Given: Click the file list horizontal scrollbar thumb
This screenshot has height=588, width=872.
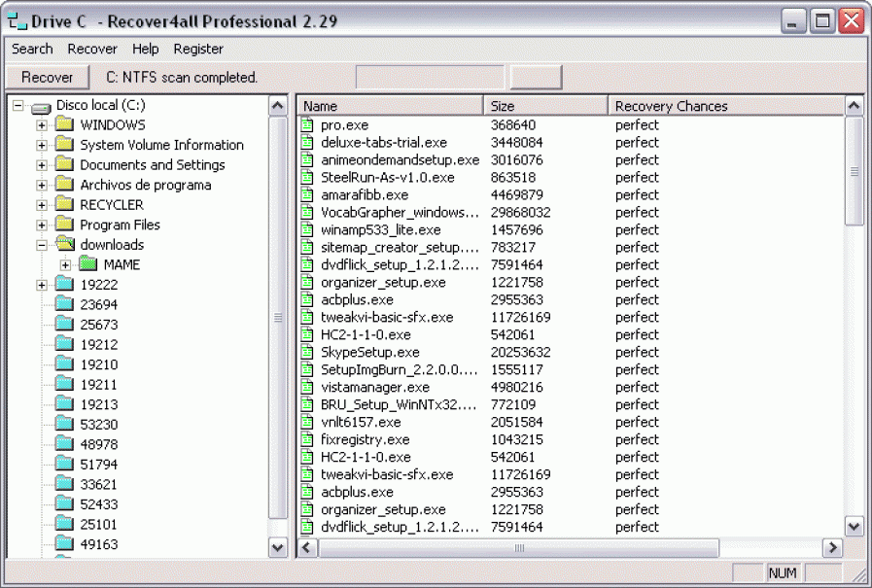Looking at the screenshot, I should 519,548.
